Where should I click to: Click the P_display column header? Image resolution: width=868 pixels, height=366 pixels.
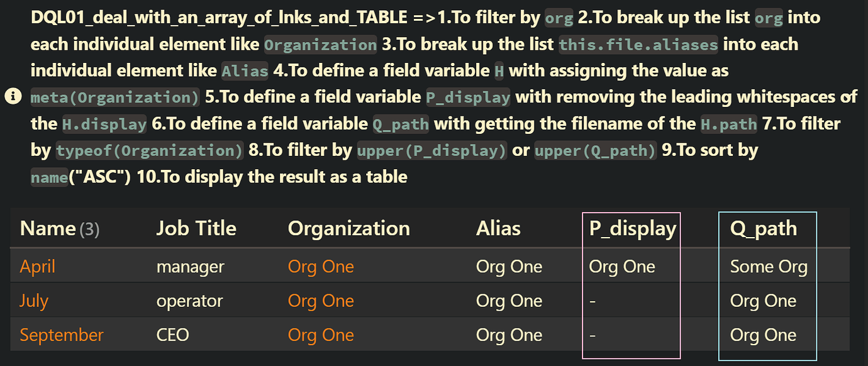tap(632, 228)
